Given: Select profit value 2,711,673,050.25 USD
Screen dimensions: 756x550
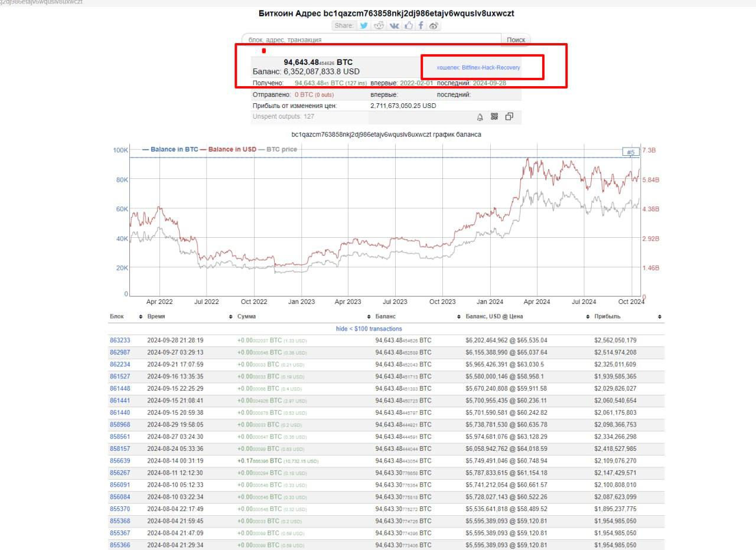Looking at the screenshot, I should pos(403,106).
